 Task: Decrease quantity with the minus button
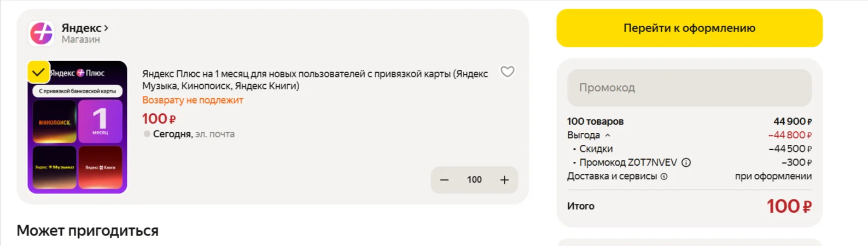coord(445,180)
